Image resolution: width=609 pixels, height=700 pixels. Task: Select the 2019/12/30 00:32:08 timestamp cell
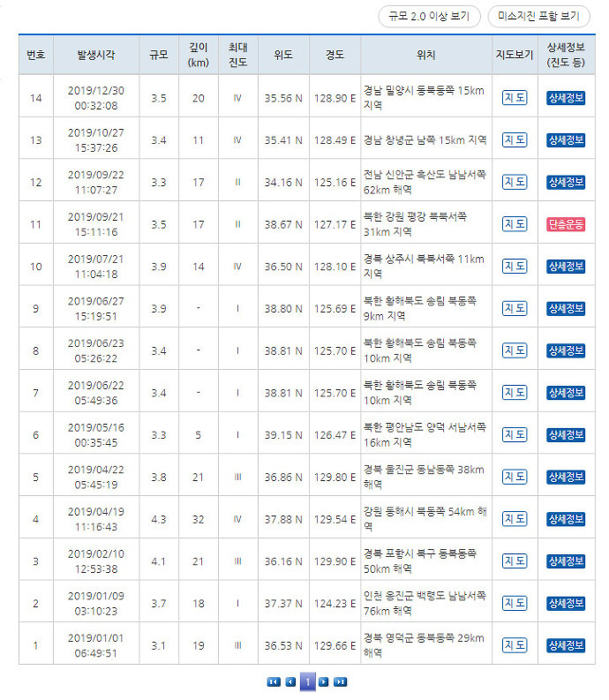click(96, 98)
